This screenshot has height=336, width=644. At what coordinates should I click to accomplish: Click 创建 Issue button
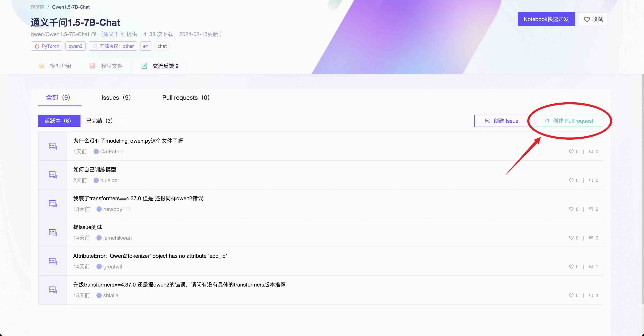pyautogui.click(x=501, y=121)
